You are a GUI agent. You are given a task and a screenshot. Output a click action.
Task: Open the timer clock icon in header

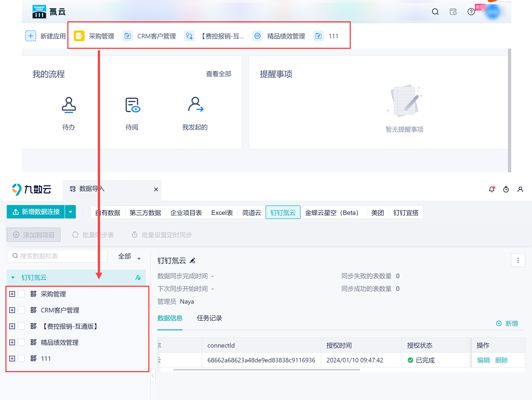tap(506, 190)
